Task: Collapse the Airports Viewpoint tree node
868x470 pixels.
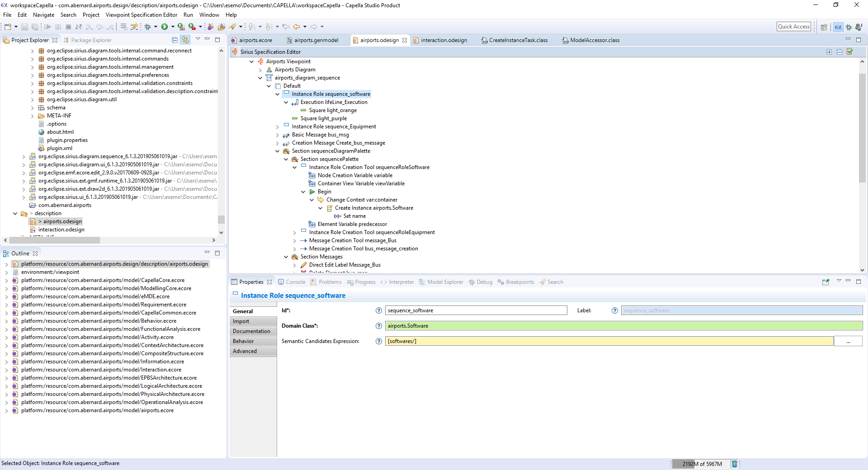Action: click(252, 61)
